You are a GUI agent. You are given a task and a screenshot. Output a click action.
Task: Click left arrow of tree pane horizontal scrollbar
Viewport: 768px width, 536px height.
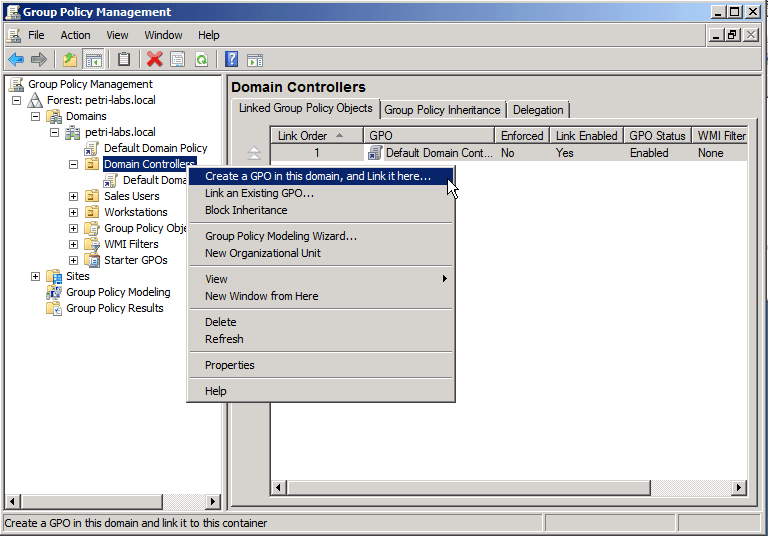[12, 502]
